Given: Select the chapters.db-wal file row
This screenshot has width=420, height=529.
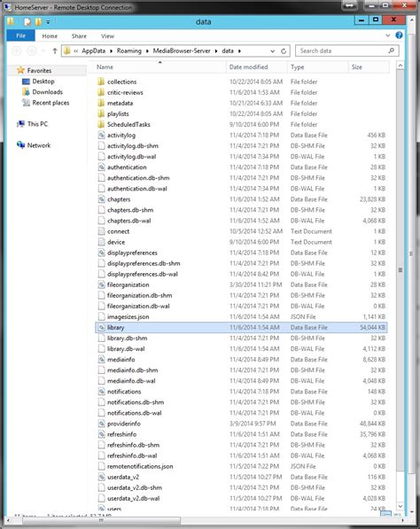Looking at the screenshot, I should coord(241,221).
